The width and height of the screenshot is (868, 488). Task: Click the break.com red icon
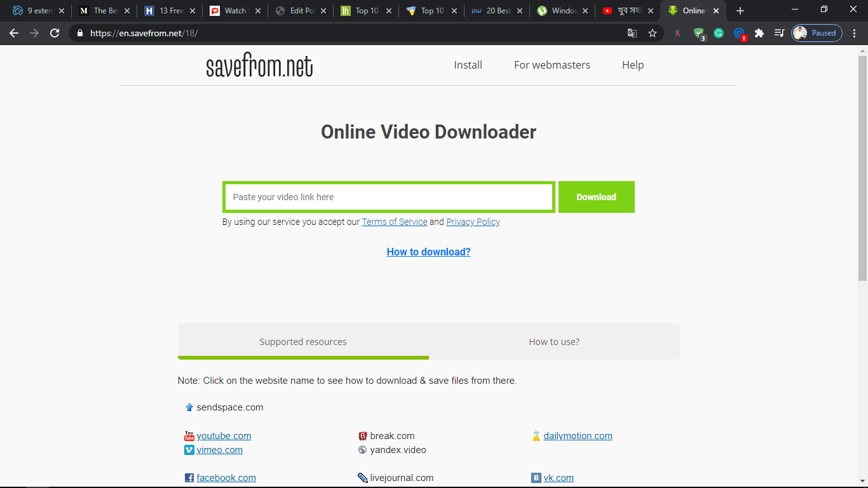[363, 436]
